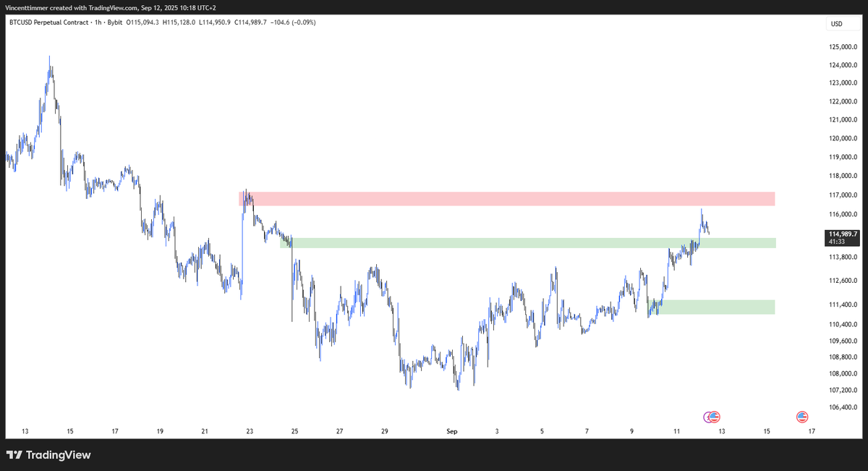This screenshot has height=471, width=868.
Task: Click the 120,000.0 price axis label
Action: click(844, 139)
